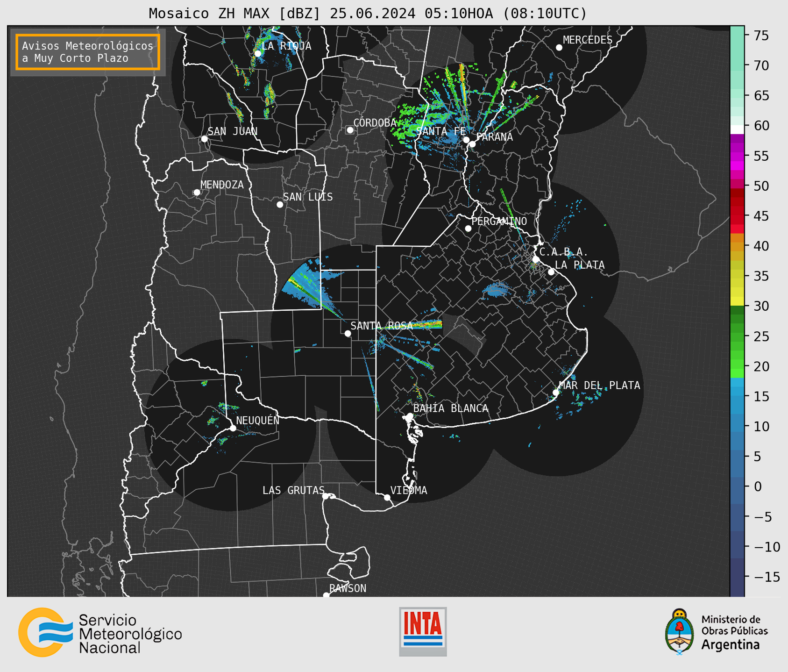Click the San Luis city dot

[280, 205]
